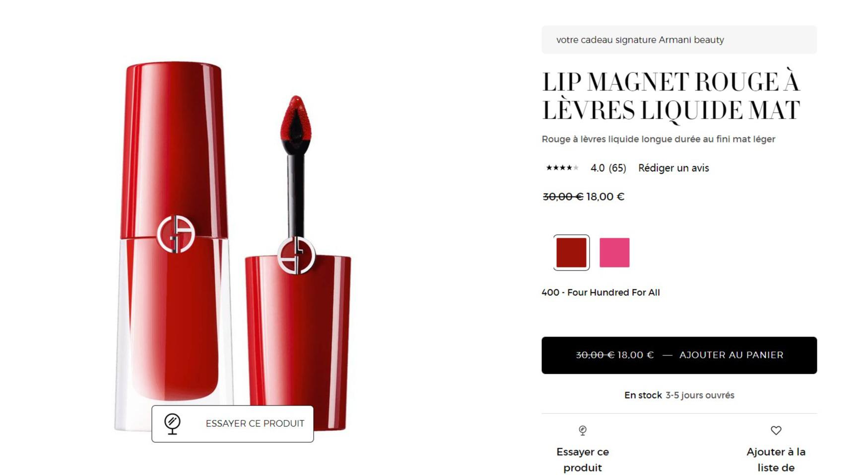Click the small try-on mirror icon below stock info
The width and height of the screenshot is (868, 475).
click(x=583, y=430)
